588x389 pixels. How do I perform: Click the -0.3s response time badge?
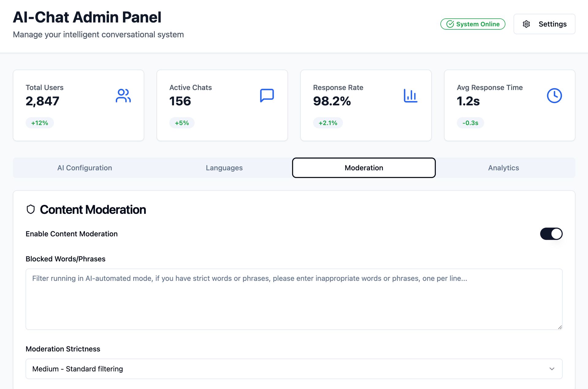[x=470, y=123]
